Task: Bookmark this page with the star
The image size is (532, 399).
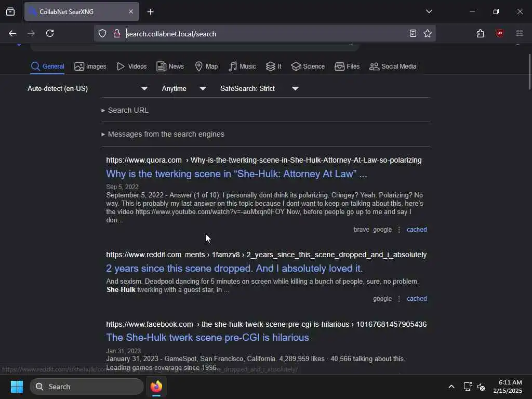Action: 428,33
